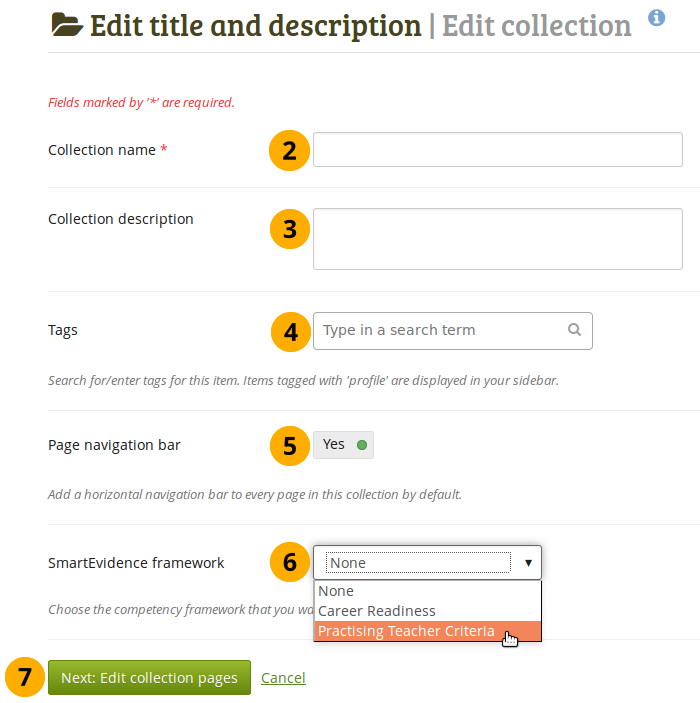Click the orange step 2 marker

[289, 150]
